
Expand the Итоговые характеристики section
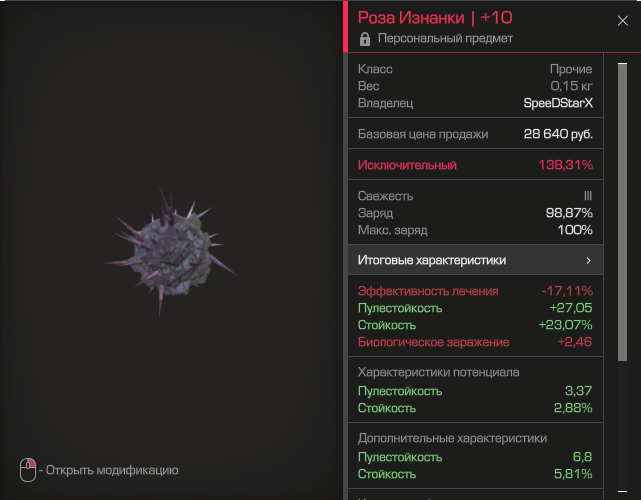475,260
